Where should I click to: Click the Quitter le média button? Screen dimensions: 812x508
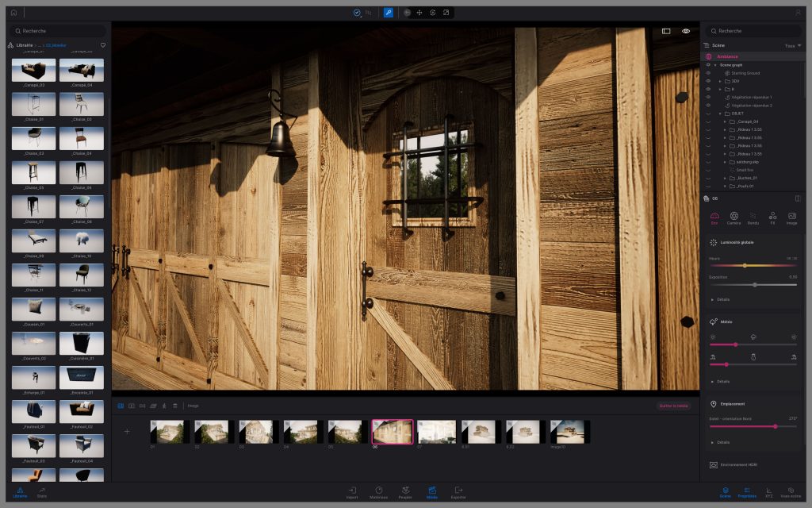click(673, 406)
